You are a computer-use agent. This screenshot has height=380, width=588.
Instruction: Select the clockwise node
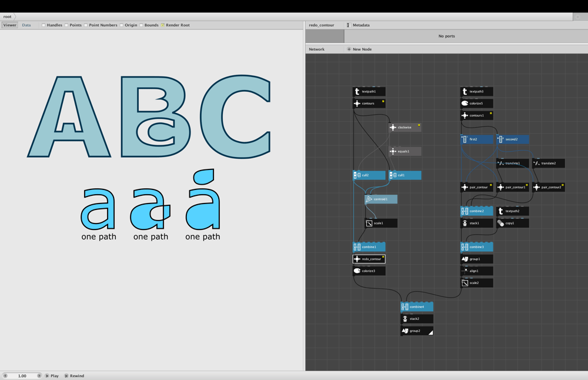point(405,128)
